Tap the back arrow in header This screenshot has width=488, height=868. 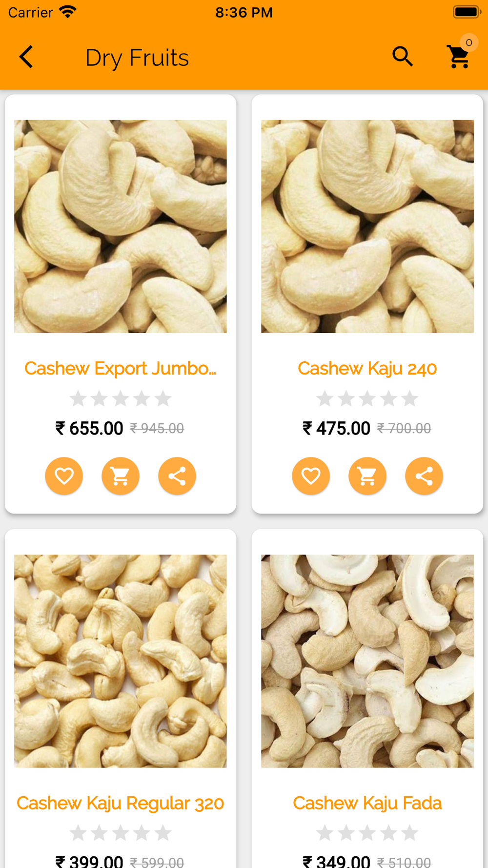pyautogui.click(x=26, y=57)
